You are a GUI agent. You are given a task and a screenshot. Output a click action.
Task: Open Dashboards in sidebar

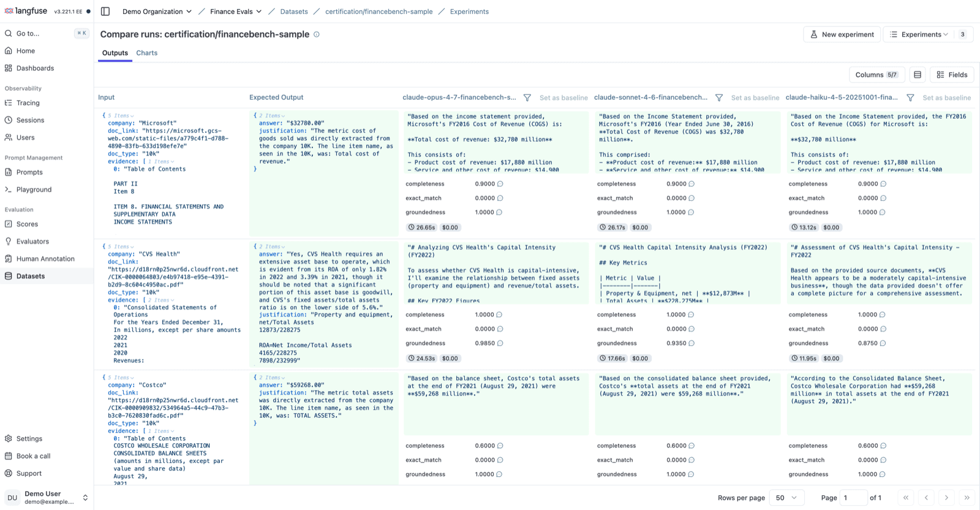[x=35, y=68]
